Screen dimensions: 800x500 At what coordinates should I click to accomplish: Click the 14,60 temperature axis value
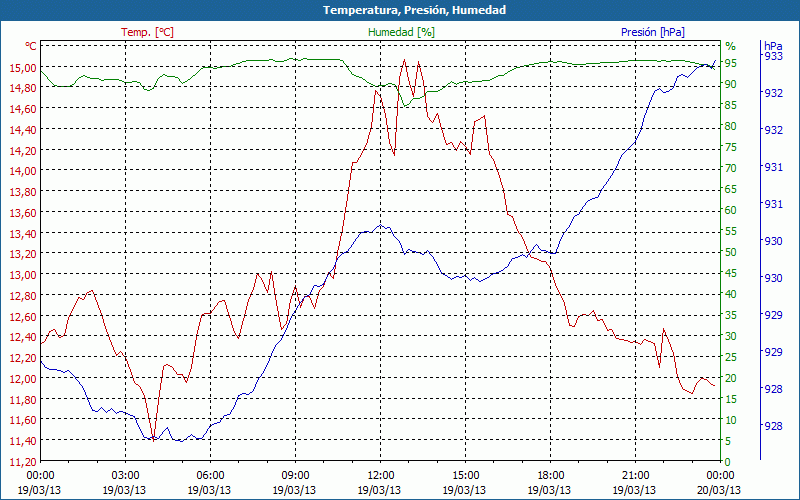click(23, 109)
